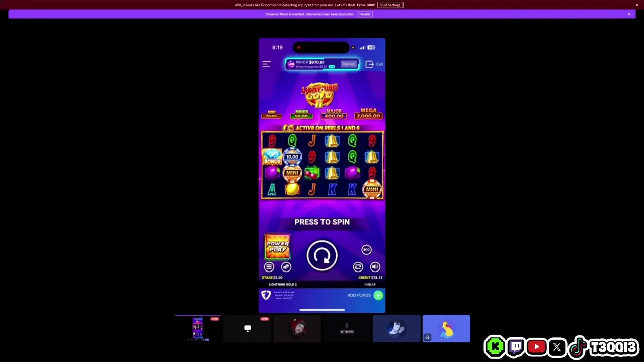Select the dark logo text participant tile

click(x=347, y=329)
